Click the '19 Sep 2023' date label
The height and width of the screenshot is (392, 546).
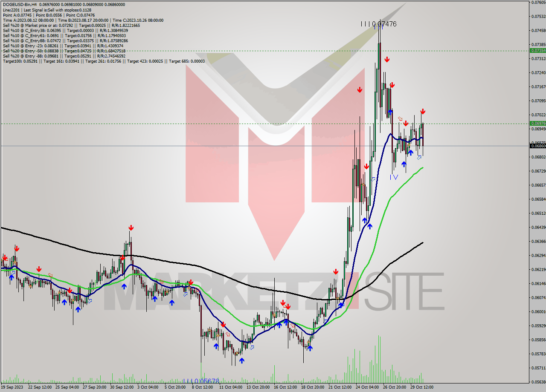point(12,387)
